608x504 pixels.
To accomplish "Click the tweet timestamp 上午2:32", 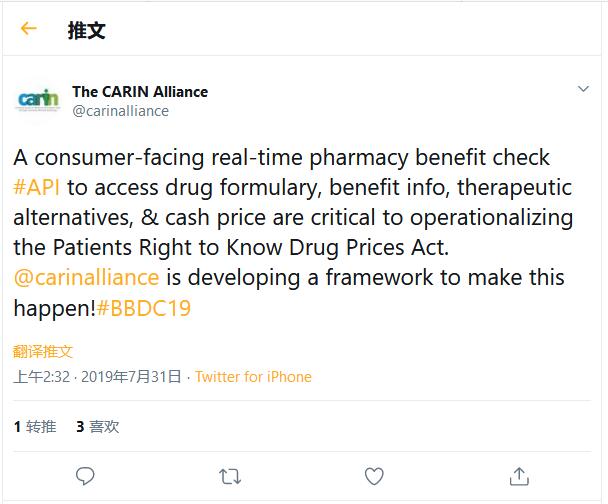I will tap(41, 377).
